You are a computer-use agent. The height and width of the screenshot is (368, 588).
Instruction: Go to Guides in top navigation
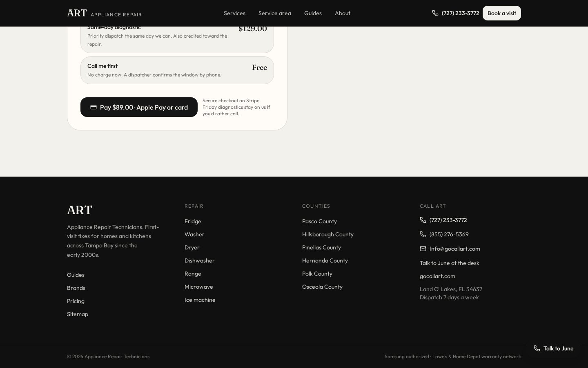point(313,13)
